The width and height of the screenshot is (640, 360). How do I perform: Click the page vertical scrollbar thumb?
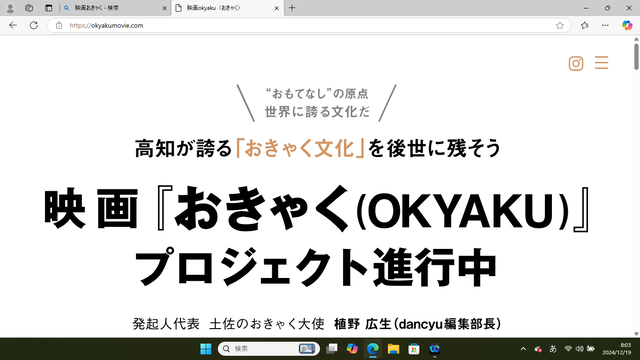(636, 56)
